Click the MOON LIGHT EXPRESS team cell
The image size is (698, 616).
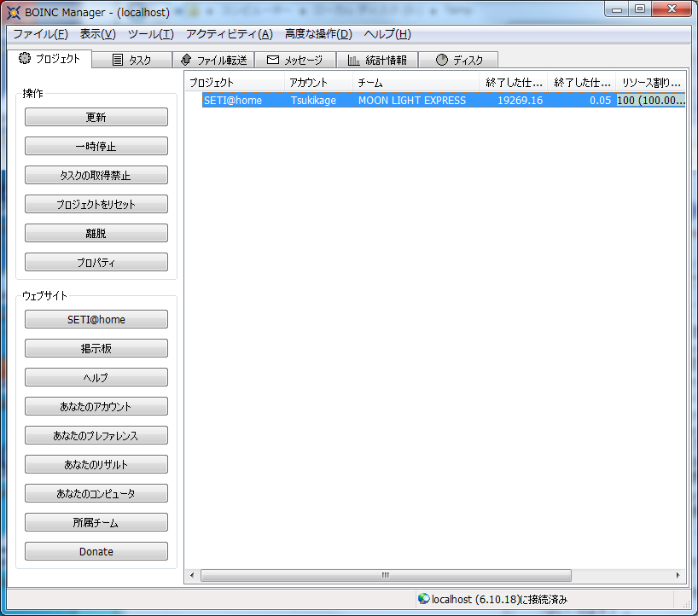point(412,100)
